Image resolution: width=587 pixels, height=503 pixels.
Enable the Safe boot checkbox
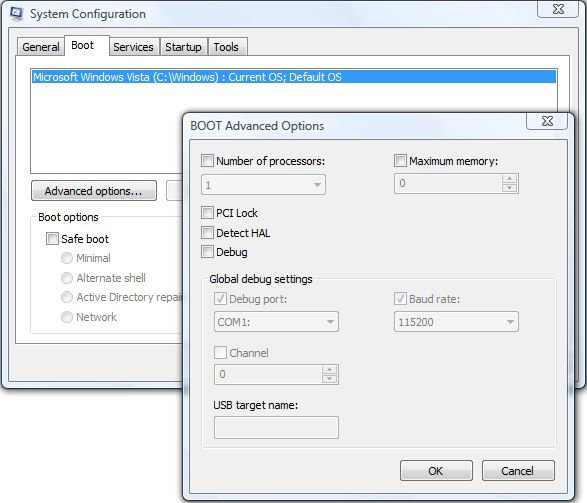[x=52, y=238]
